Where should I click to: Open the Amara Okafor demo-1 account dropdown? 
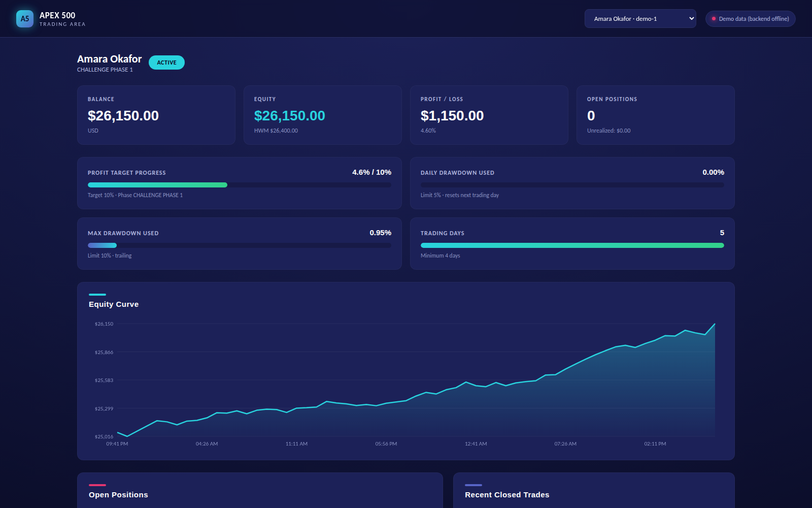640,19
